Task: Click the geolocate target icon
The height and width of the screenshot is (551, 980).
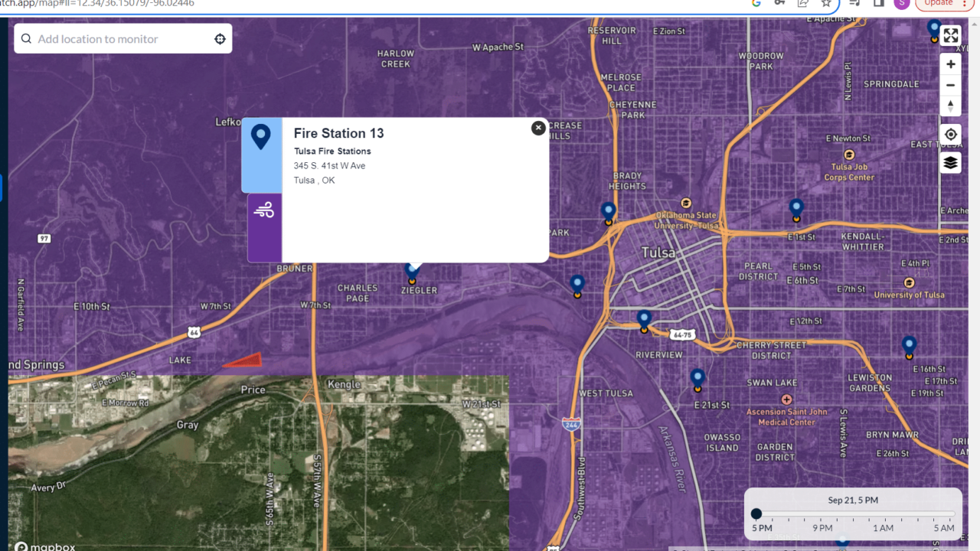Action: (x=950, y=134)
